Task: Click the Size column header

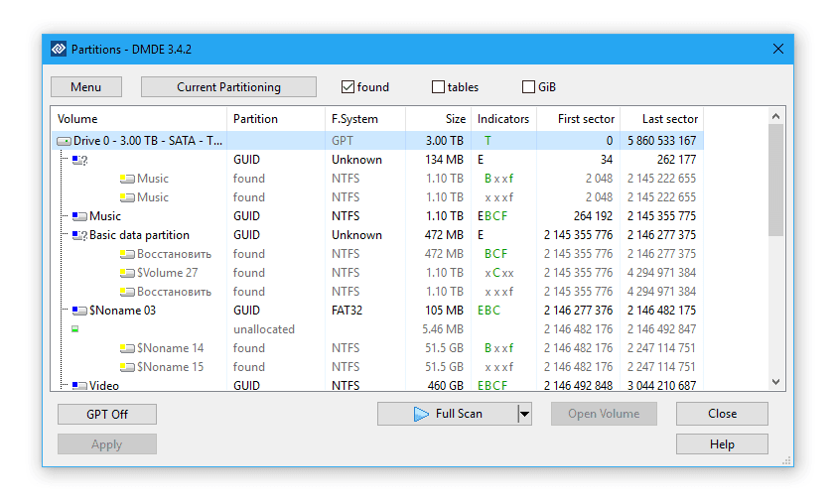Action: pos(438,119)
